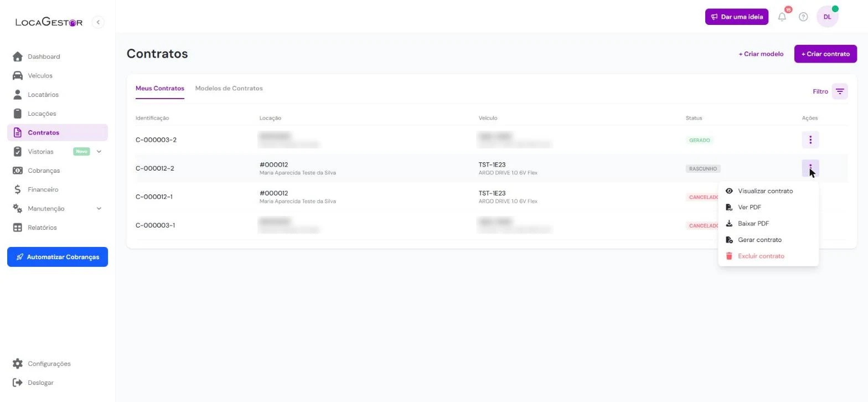Click Deslogar to log out

(58, 383)
